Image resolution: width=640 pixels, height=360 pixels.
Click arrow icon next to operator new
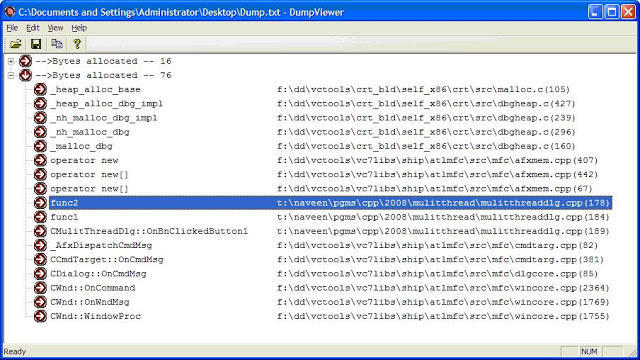pyautogui.click(x=40, y=160)
